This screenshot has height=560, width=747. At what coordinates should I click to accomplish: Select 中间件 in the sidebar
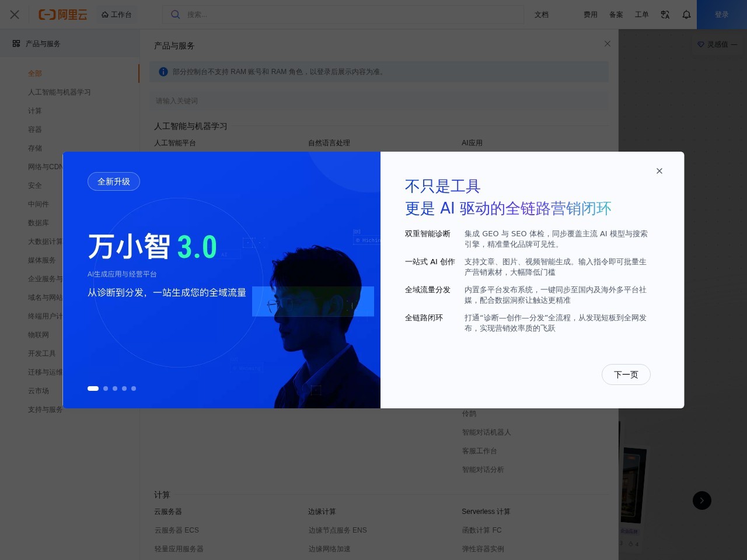[x=39, y=204]
